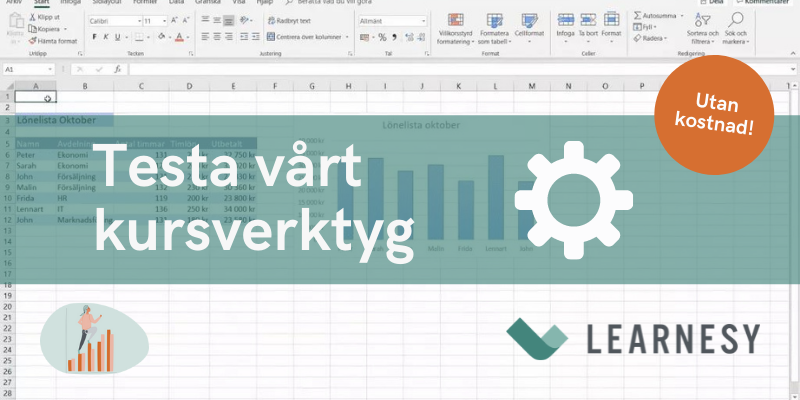Select column header G
Image resolution: width=800 pixels, height=400 pixels.
pyautogui.click(x=312, y=86)
